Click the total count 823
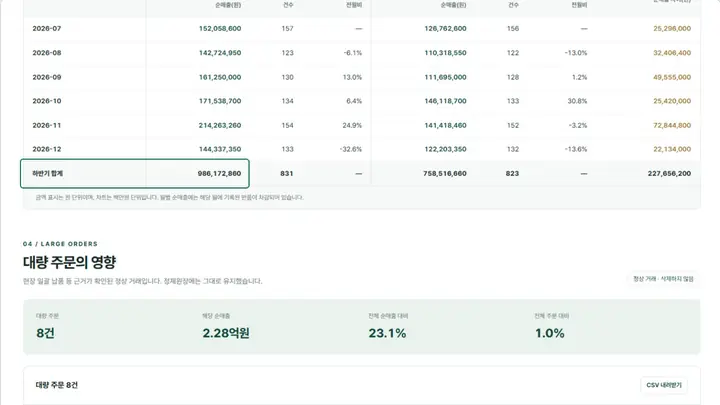Image resolution: width=720 pixels, height=405 pixels. (512, 174)
